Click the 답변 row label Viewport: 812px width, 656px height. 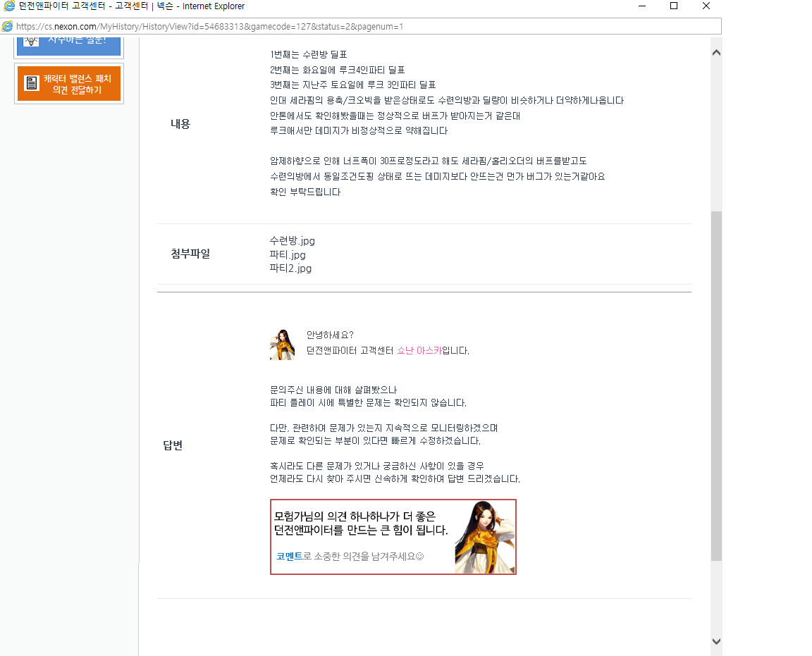(173, 445)
